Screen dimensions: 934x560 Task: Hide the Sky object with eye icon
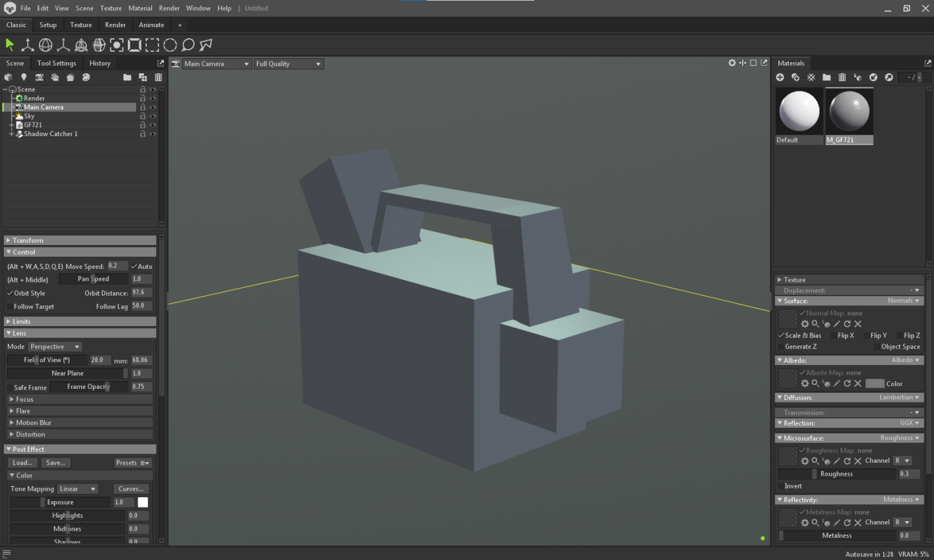pos(153,116)
